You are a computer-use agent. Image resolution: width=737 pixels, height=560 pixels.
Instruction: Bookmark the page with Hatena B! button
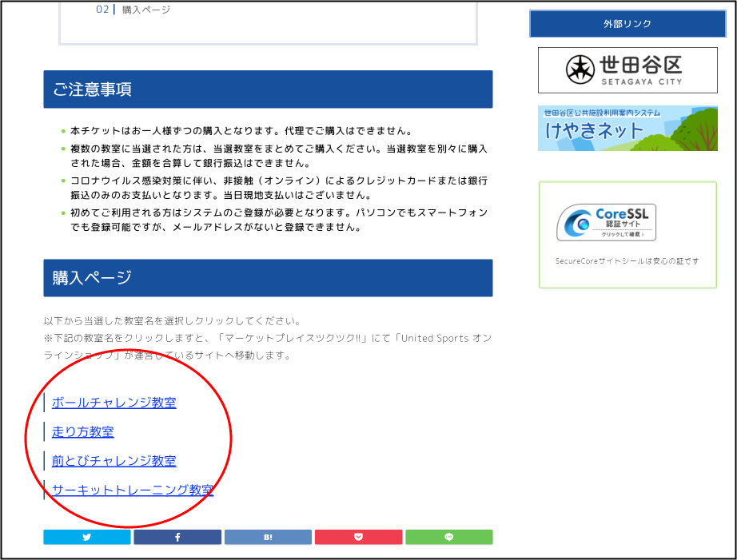268,537
